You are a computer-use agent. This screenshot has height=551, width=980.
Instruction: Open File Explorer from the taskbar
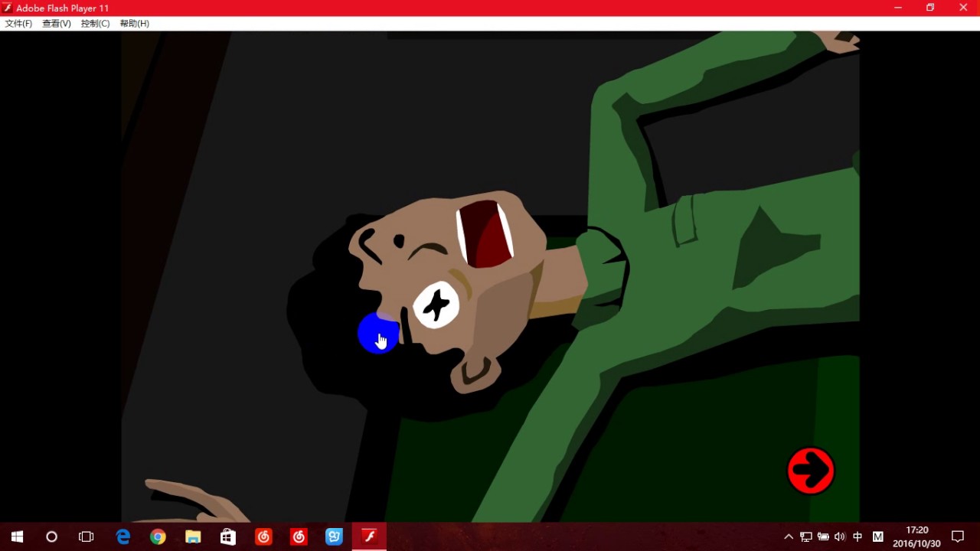click(193, 536)
